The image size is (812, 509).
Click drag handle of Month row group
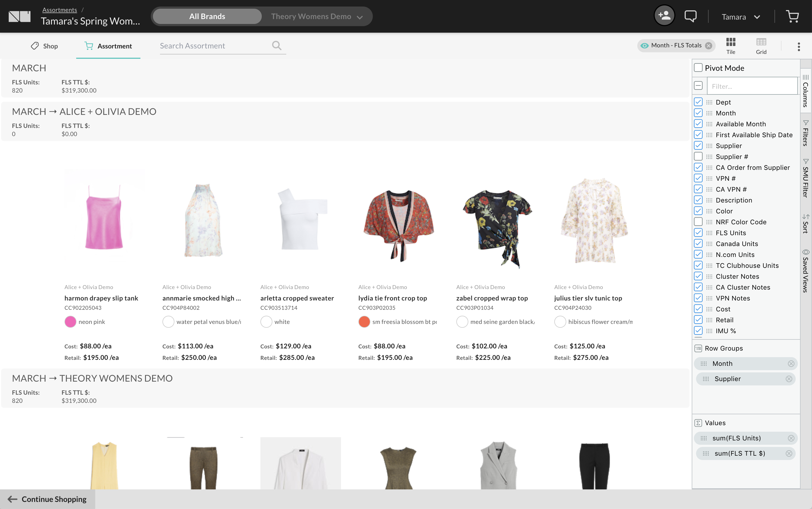[x=704, y=364]
